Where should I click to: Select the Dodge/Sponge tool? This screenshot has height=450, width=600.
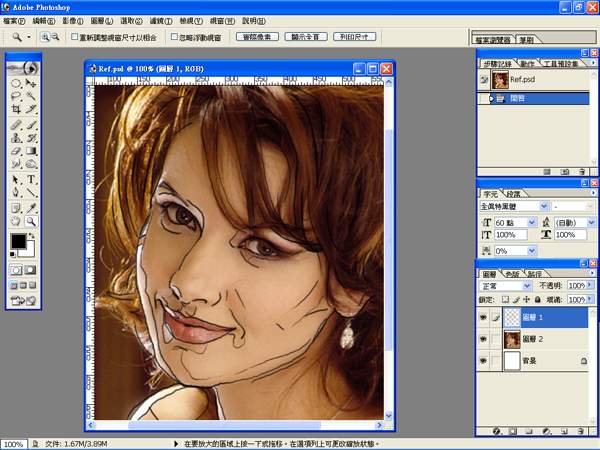point(31,164)
